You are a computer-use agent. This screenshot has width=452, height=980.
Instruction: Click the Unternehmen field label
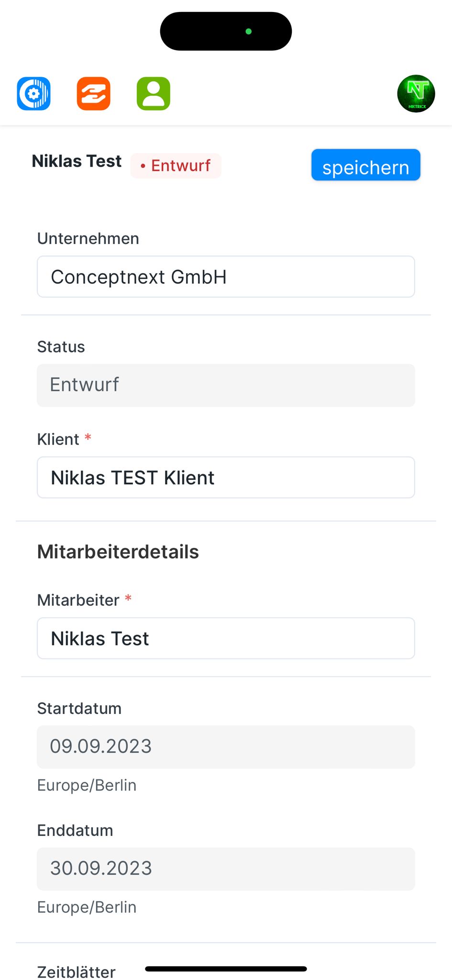pyautogui.click(x=88, y=238)
